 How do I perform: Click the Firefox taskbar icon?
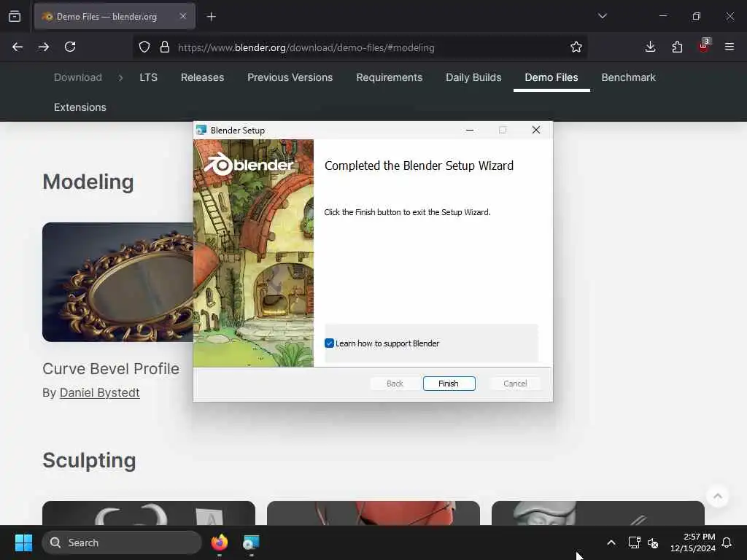[x=220, y=542]
